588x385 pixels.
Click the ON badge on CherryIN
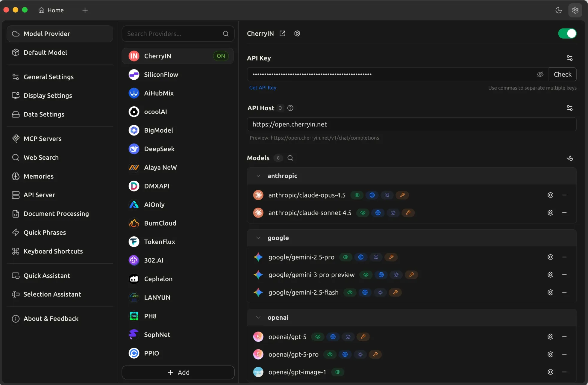(221, 56)
